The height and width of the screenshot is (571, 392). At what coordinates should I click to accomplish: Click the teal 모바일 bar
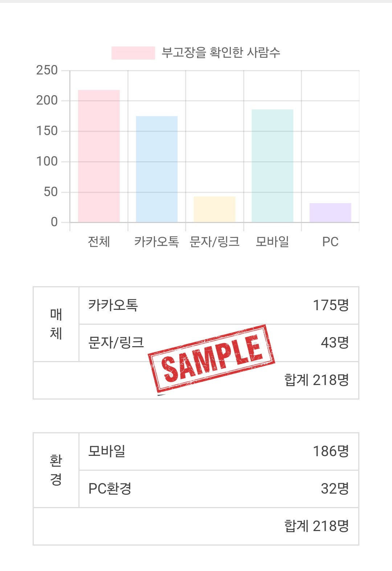tap(273, 166)
